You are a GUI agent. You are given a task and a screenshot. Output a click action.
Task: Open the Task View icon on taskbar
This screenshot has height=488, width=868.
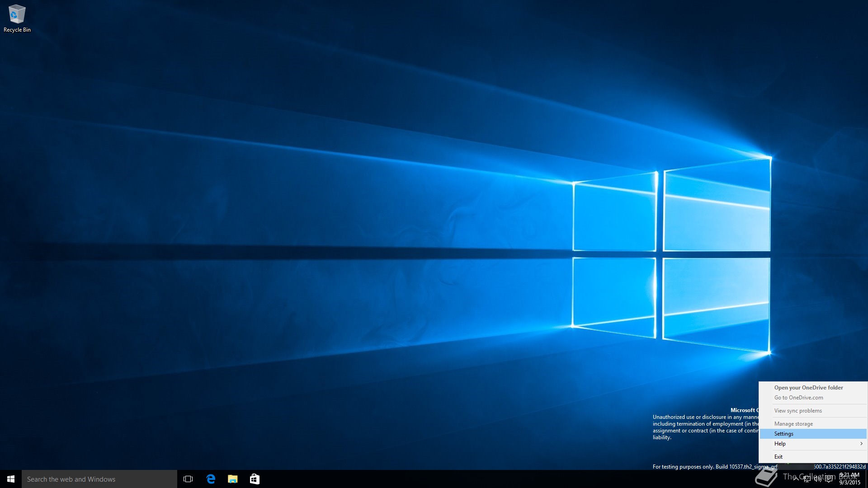188,479
